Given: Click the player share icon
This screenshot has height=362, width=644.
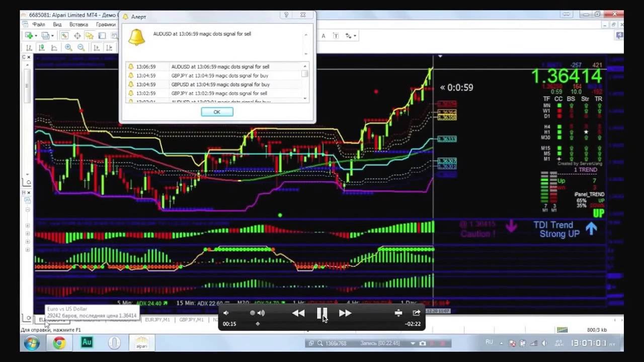Looking at the screenshot, I should 417,313.
